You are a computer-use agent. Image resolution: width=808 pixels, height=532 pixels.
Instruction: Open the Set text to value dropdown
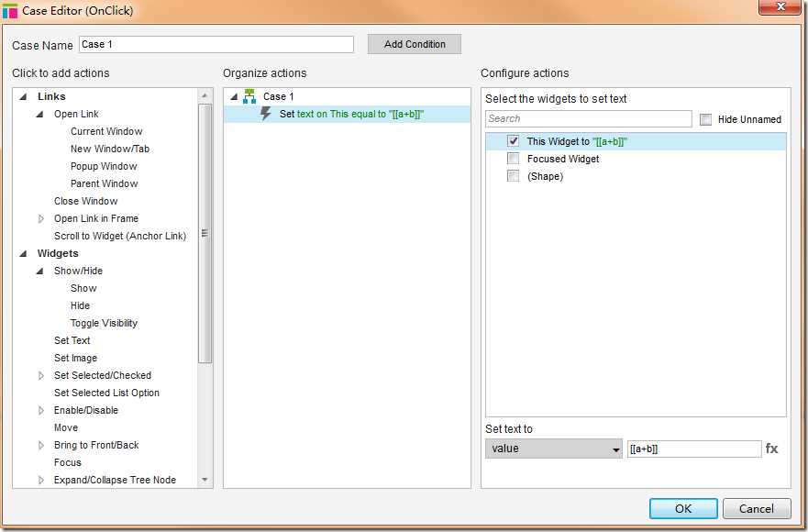pos(553,449)
